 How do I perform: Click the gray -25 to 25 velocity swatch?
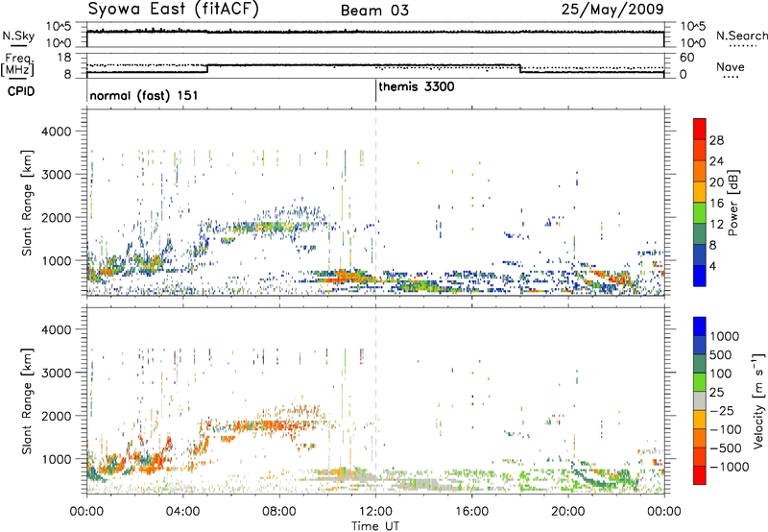(700, 400)
